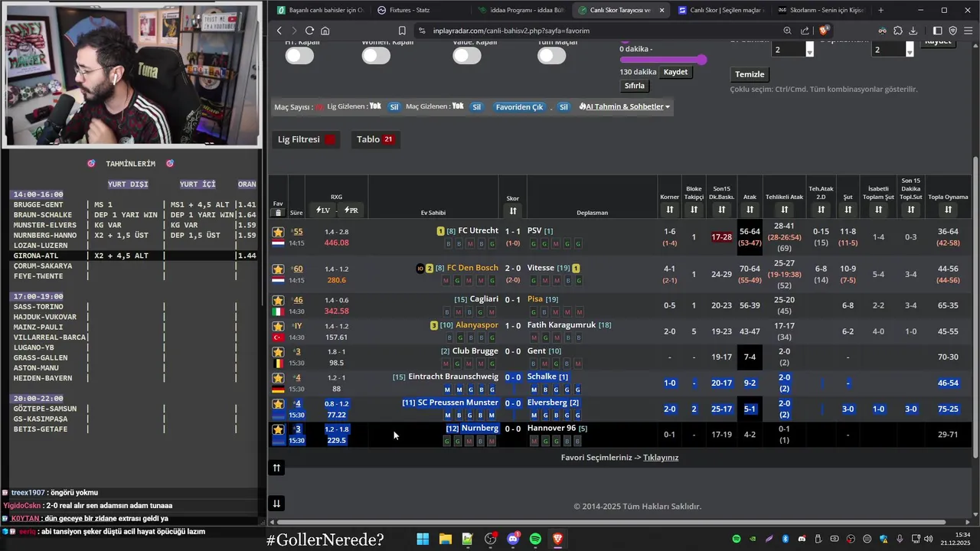This screenshot has height=551, width=980.
Task: Go to the browser home page icon
Action: pyautogui.click(x=325, y=31)
